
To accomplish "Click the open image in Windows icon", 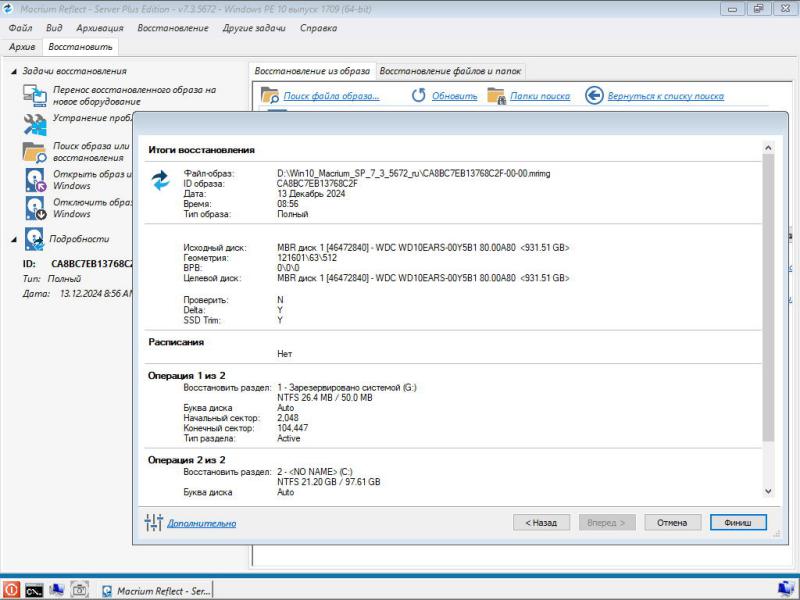I will point(35,180).
